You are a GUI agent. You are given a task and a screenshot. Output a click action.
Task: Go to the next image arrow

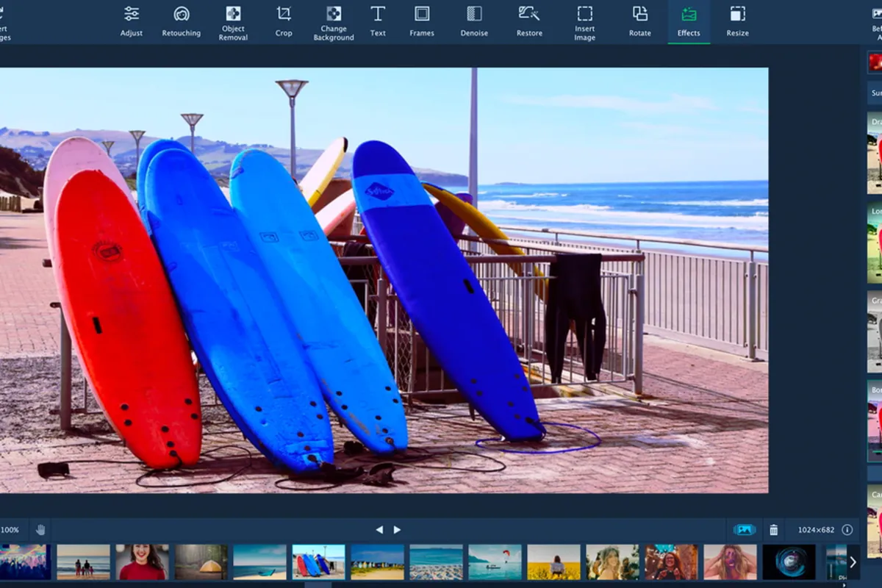click(397, 529)
